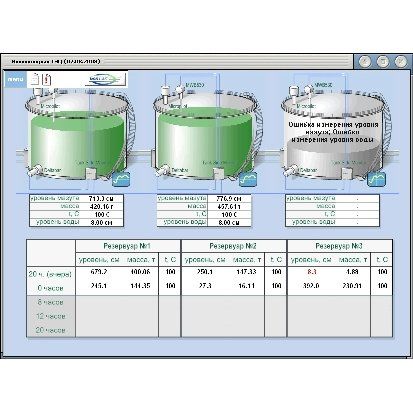Click the pump icon at first tank base

pyautogui.click(x=35, y=170)
